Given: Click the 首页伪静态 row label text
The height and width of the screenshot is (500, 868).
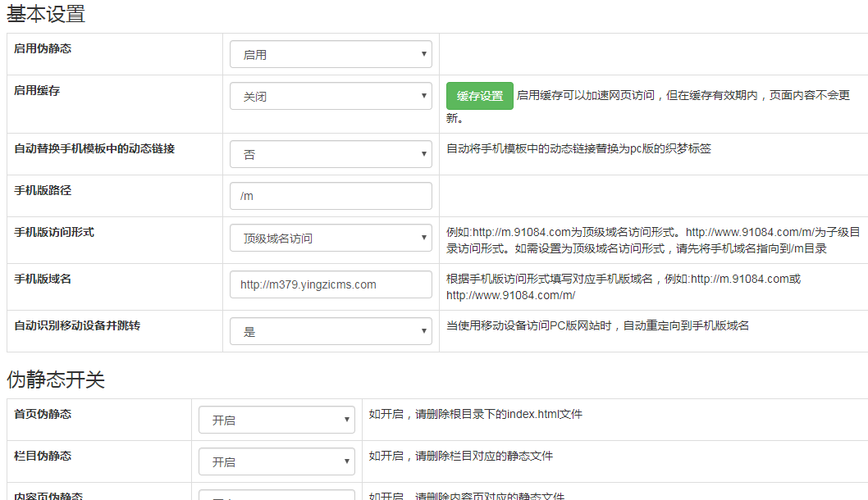Looking at the screenshot, I should 43,414.
